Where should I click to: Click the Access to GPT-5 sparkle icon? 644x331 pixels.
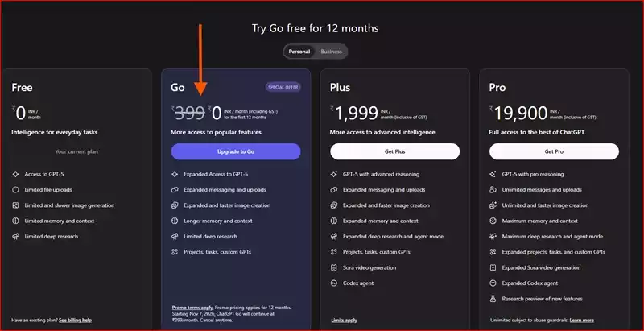(16, 174)
